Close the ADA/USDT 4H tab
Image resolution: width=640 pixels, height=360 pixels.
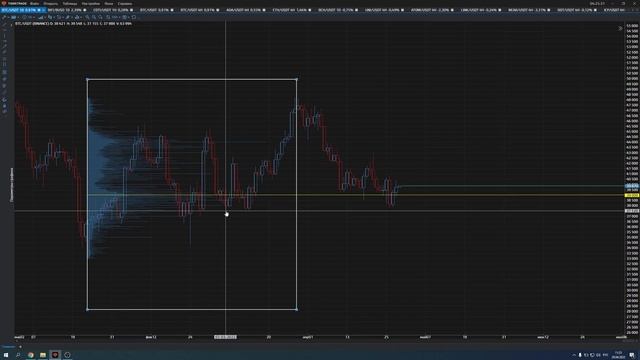tap(264, 10)
